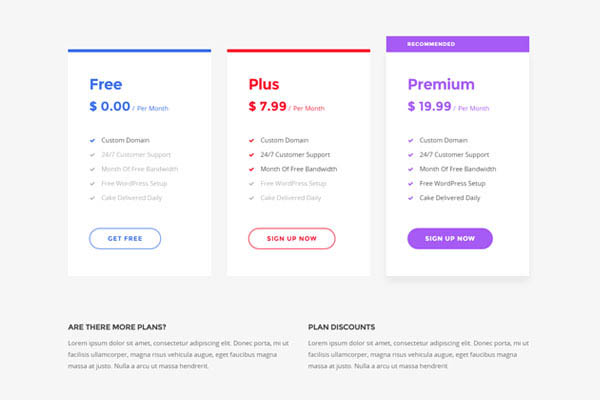Screen dimensions: 600x400
Task: Click the purple checkmark beside Premium Custom Domain
Action: click(410, 140)
